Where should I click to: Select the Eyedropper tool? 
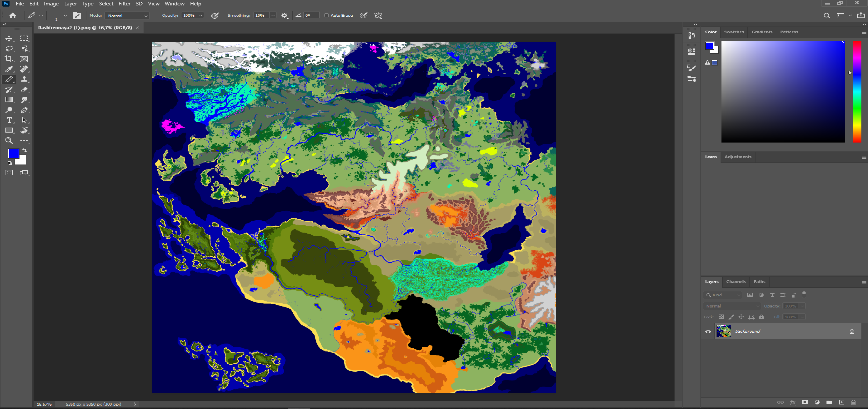(x=9, y=69)
